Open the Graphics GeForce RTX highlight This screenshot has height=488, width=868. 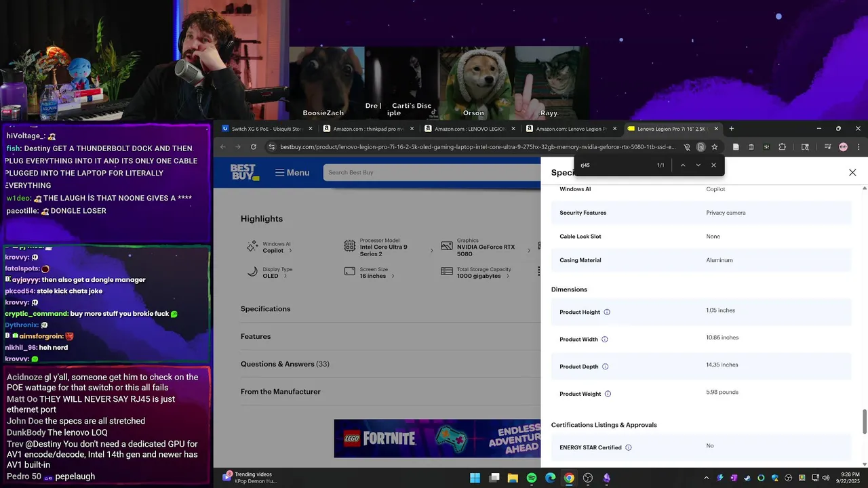coord(486,247)
